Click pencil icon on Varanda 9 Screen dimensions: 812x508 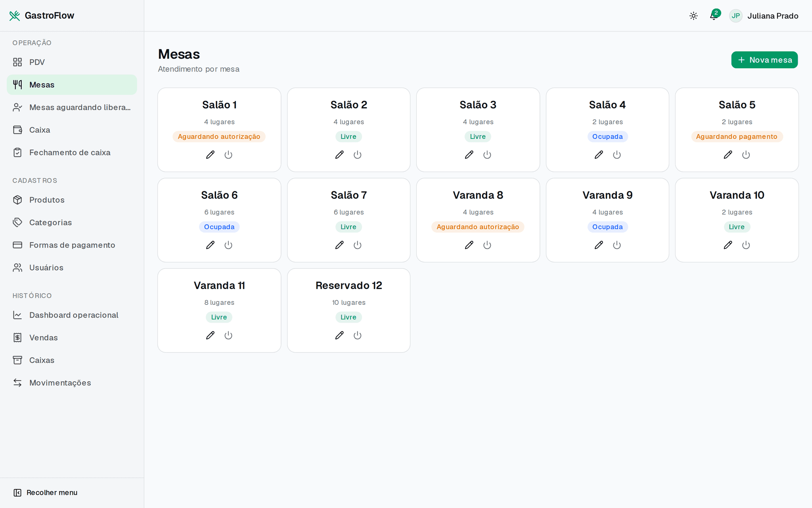(599, 245)
